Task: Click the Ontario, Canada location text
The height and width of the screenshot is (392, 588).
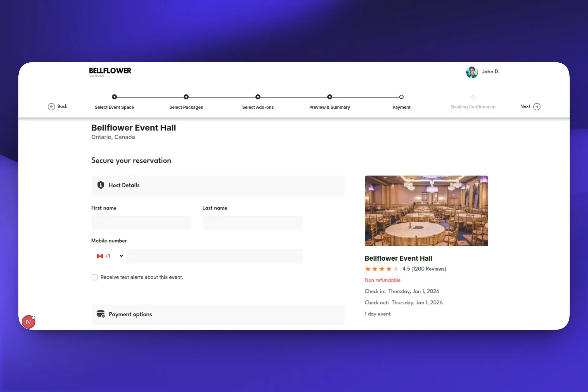Action: click(113, 137)
